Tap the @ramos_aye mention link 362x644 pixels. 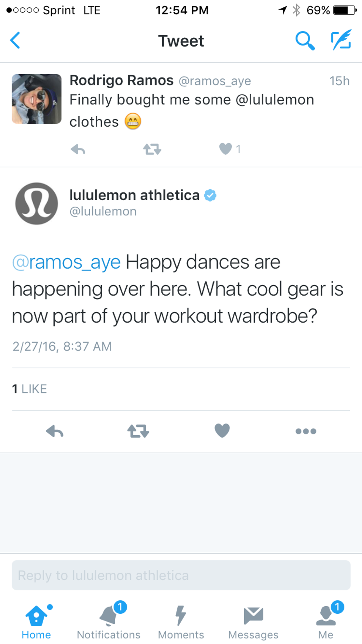tap(66, 262)
